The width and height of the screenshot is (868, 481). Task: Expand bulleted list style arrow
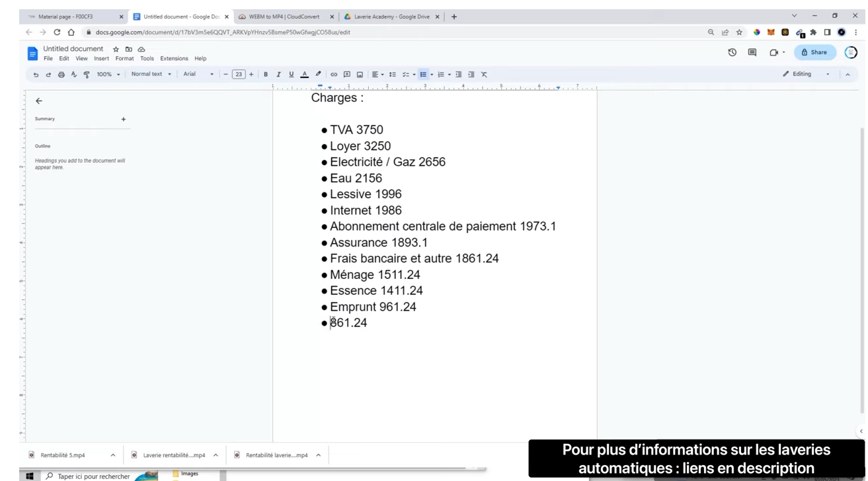click(x=432, y=75)
